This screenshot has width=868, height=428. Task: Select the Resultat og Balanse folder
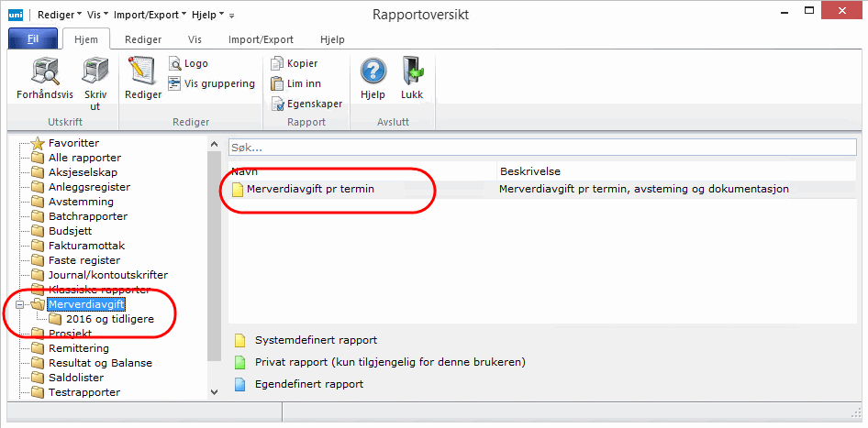coord(92,363)
